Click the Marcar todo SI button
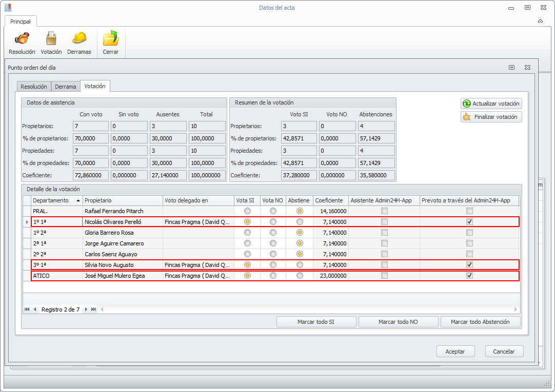 click(316, 322)
